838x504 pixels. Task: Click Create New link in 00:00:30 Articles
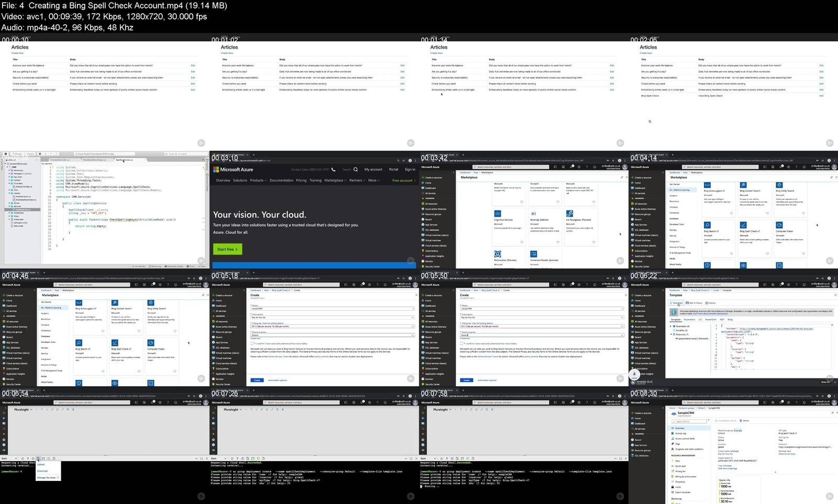click(x=17, y=53)
